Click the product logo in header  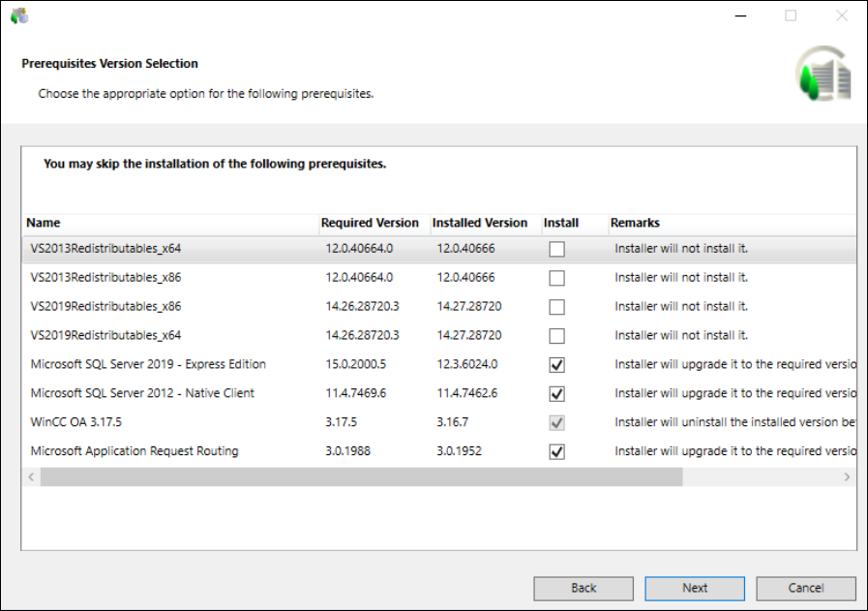coord(823,75)
